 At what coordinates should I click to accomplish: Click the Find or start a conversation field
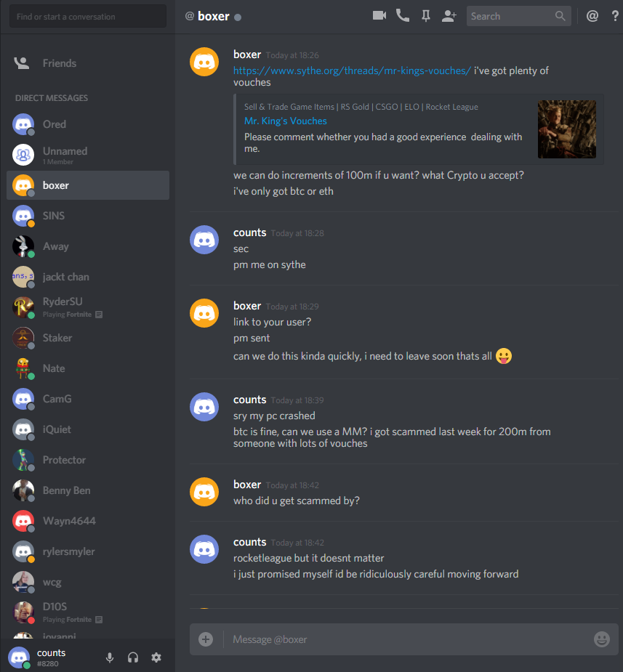88,17
